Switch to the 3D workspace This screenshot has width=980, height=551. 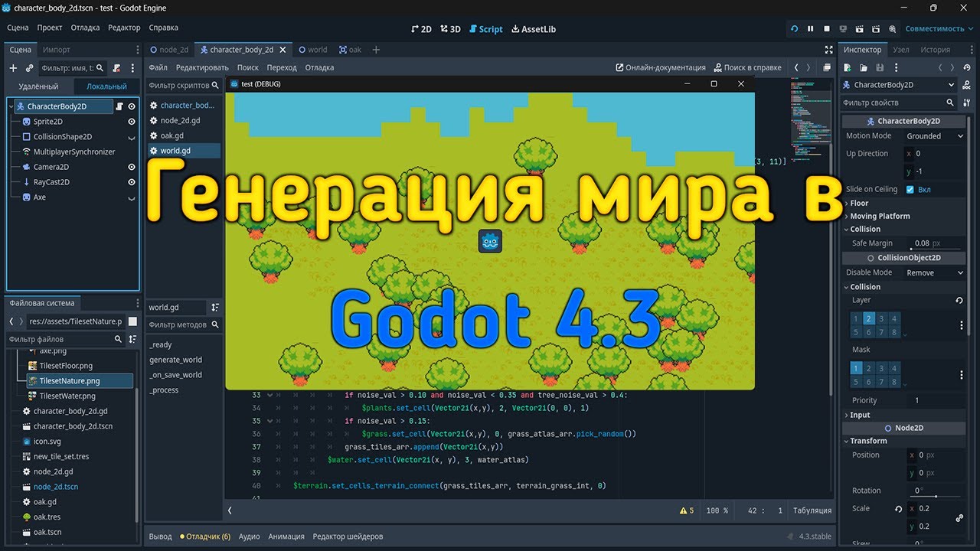point(450,29)
